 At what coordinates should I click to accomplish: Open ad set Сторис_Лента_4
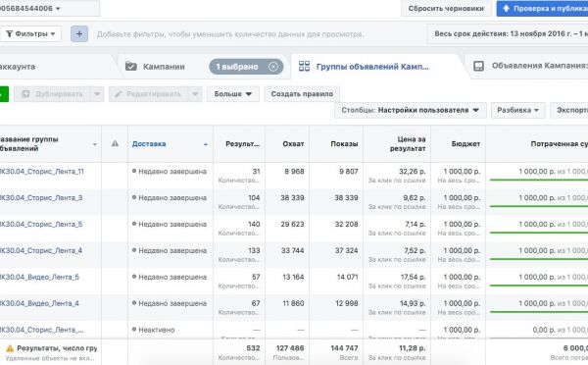pos(41,250)
